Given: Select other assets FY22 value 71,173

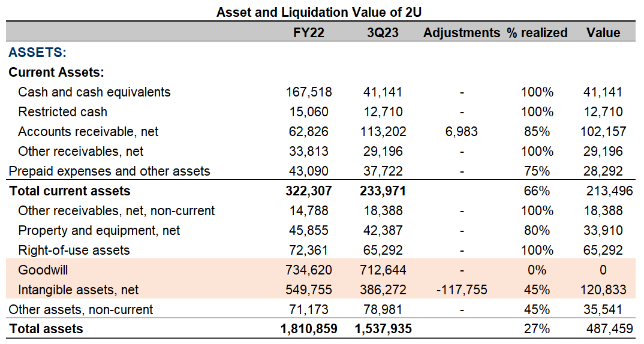Looking at the screenshot, I should [308, 309].
